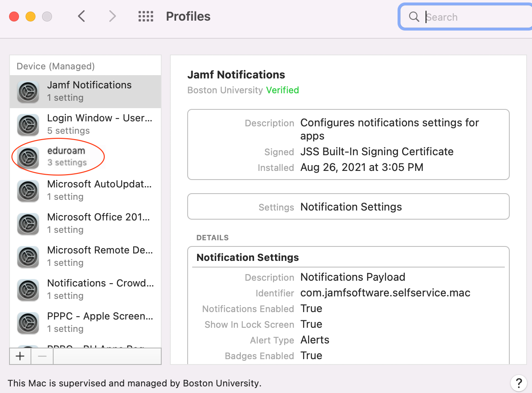532x393 pixels.
Task: Click the red close window button
Action: coord(14,17)
